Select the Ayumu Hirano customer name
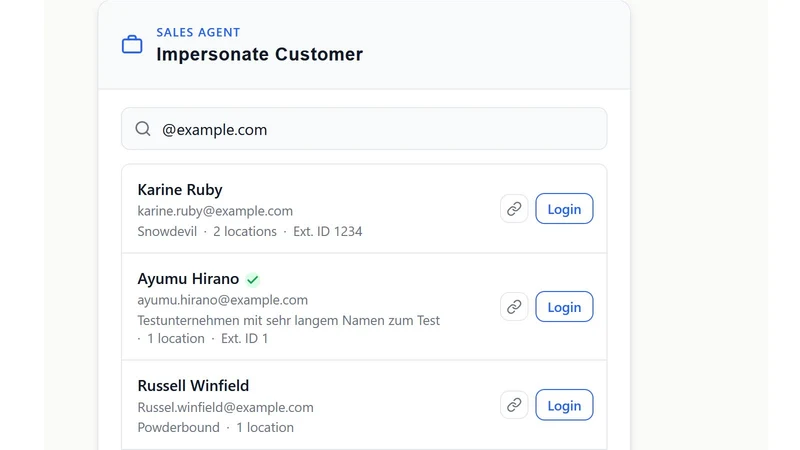The width and height of the screenshot is (800, 450). point(188,279)
